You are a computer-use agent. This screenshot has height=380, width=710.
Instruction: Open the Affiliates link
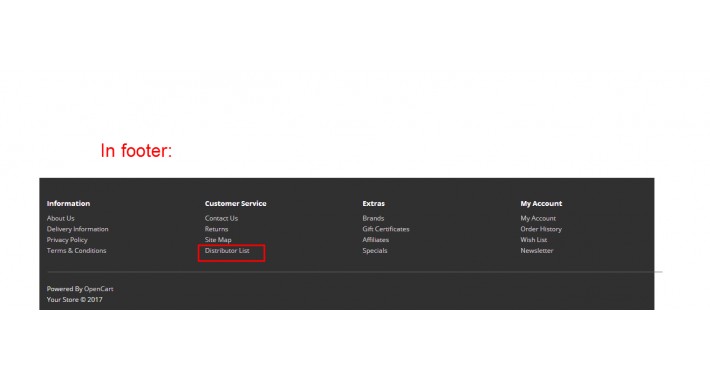tap(376, 240)
